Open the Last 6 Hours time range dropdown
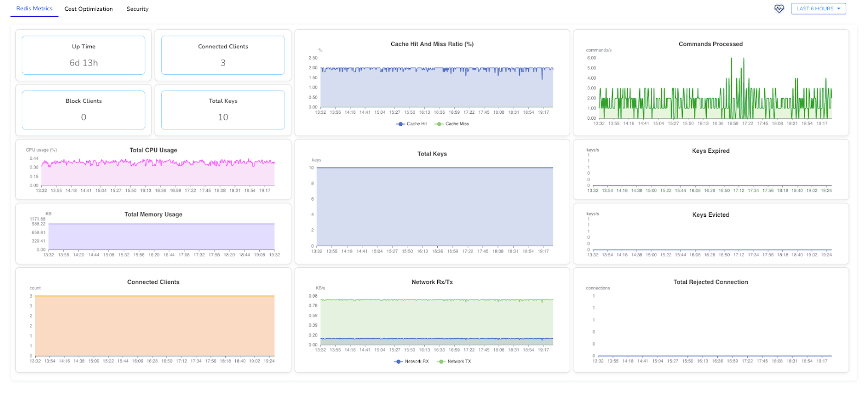Screen dimensions: 868x394 pos(818,9)
